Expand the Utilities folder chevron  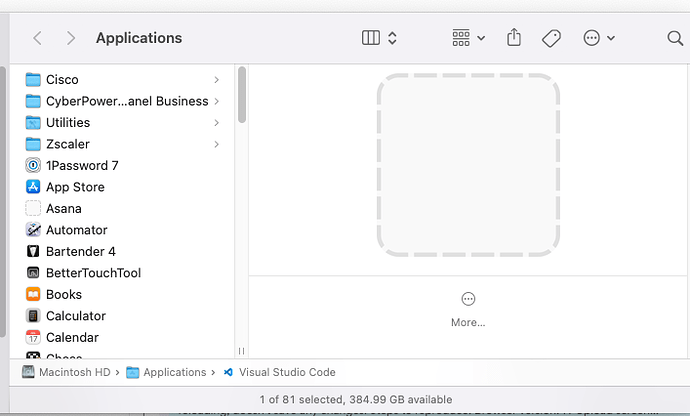217,123
